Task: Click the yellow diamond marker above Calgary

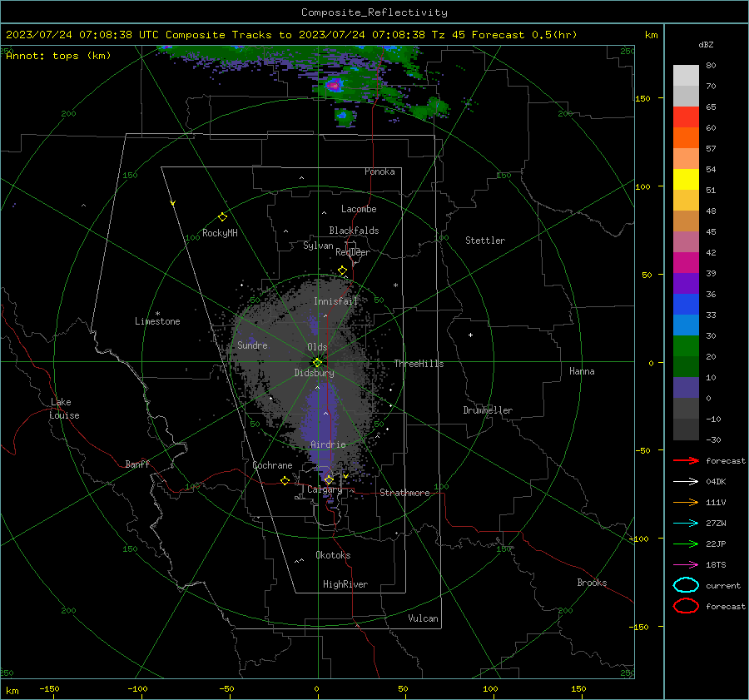Action: pos(329,479)
